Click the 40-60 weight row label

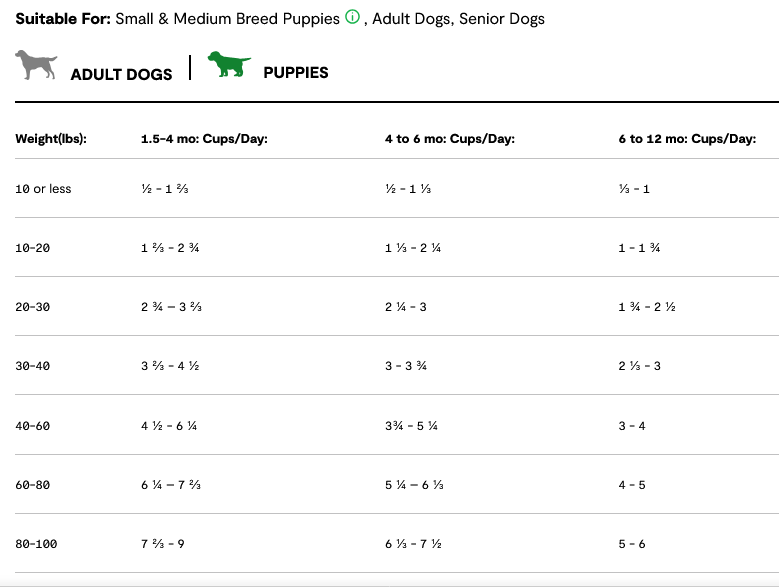(33, 426)
